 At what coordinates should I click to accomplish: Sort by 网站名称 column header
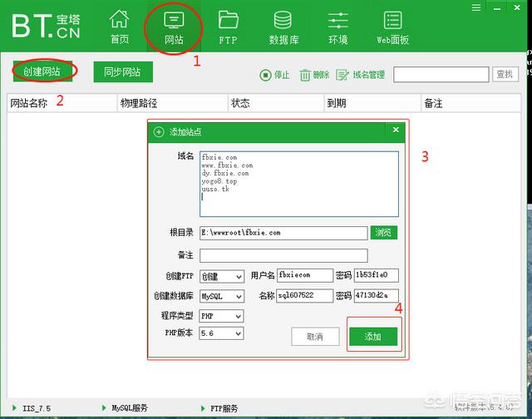pyautogui.click(x=62, y=103)
